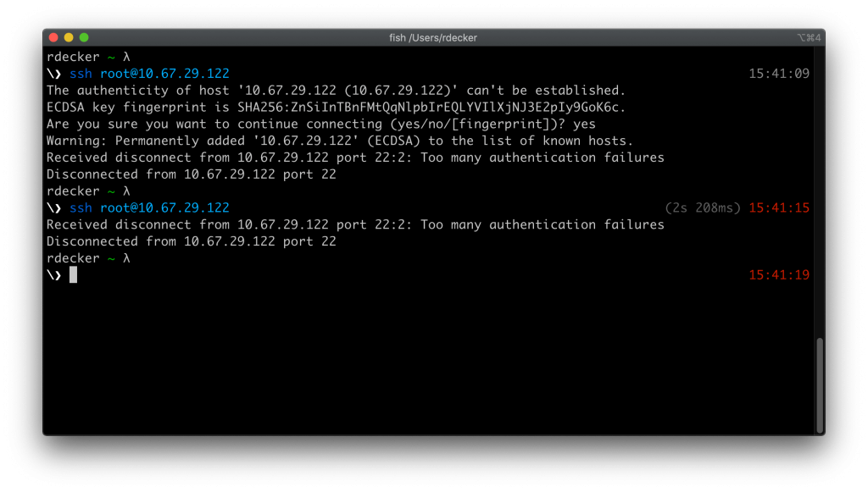Click the topmost 'rdecker ~ λ' prompt line
Image resolution: width=868 pixels, height=492 pixels.
pos(88,57)
